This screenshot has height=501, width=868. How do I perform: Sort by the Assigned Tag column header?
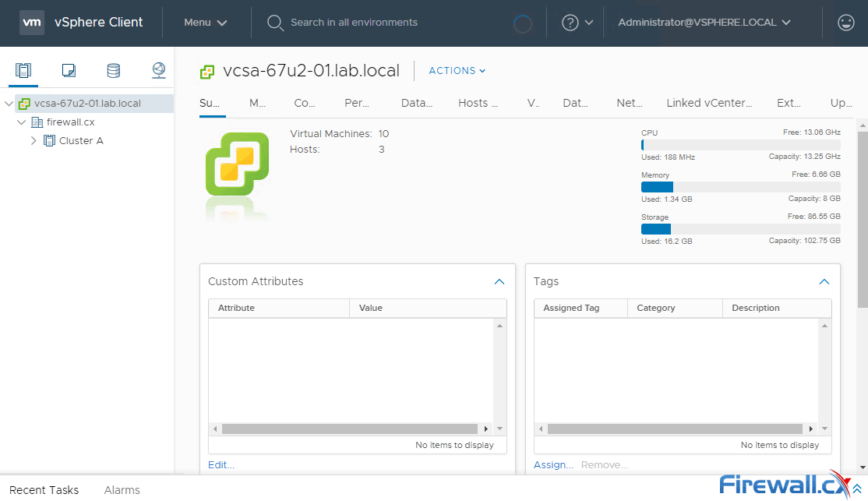[x=580, y=309]
